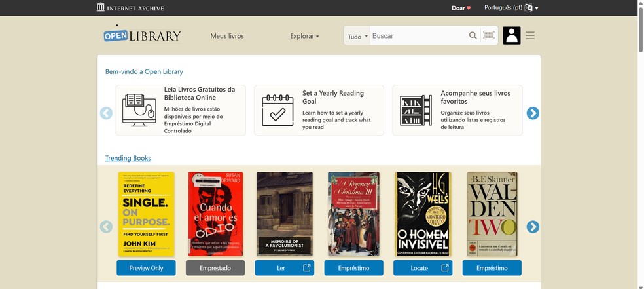Advance welcome carousel with right arrow

533,113
